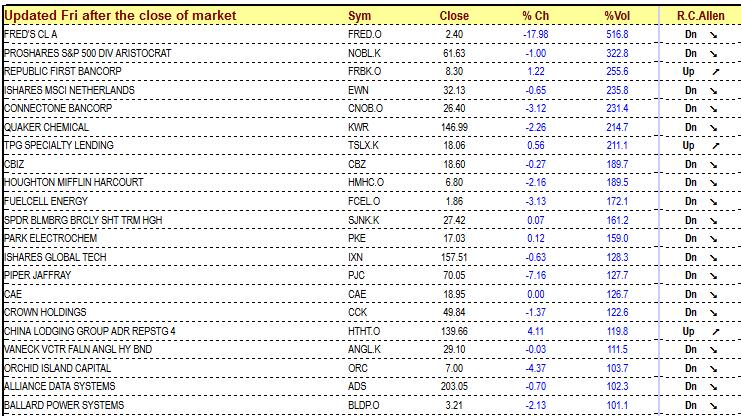Click the down arrow icon for FRED'S CL A
The image size is (741, 416).
(x=713, y=35)
